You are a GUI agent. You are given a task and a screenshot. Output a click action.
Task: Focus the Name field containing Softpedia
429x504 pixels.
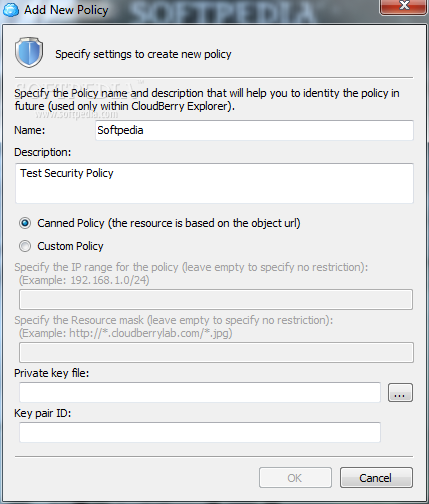[x=254, y=130]
